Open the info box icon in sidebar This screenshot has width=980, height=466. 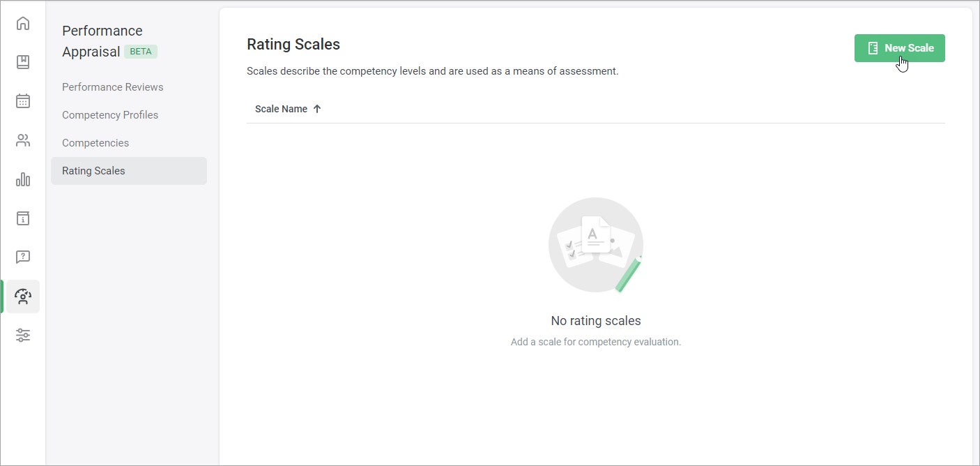(23, 218)
